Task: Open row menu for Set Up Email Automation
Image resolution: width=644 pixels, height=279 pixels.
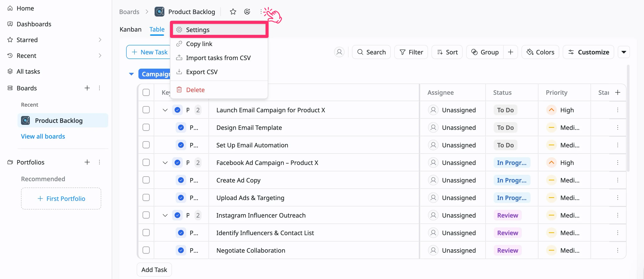Action: click(x=617, y=145)
